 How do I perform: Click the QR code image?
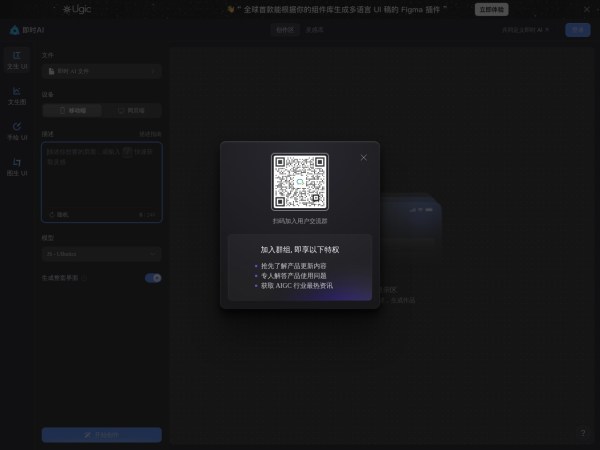[x=299, y=182]
